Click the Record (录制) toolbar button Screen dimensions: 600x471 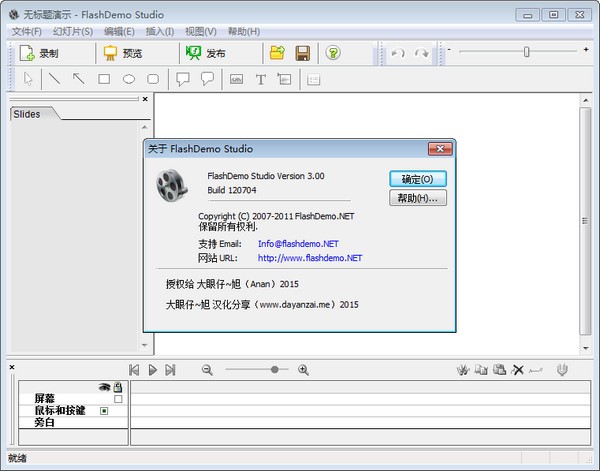pyautogui.click(x=40, y=54)
